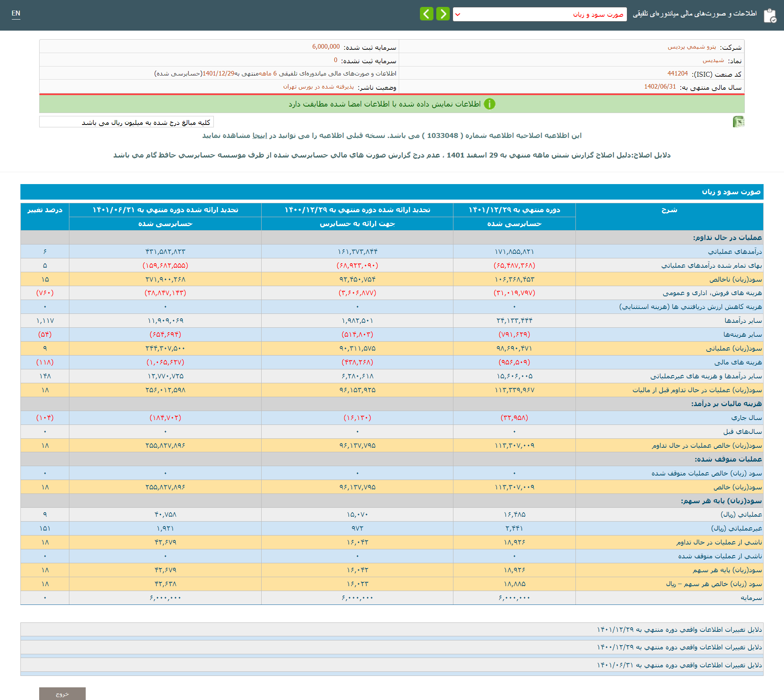
Task: Click the درصد تغییر column header
Action: (45, 210)
